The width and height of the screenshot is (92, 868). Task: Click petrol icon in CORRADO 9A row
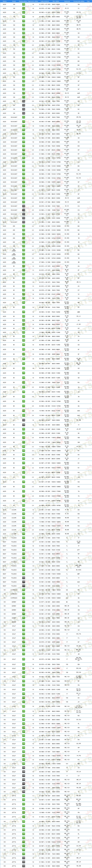click(24, 598)
